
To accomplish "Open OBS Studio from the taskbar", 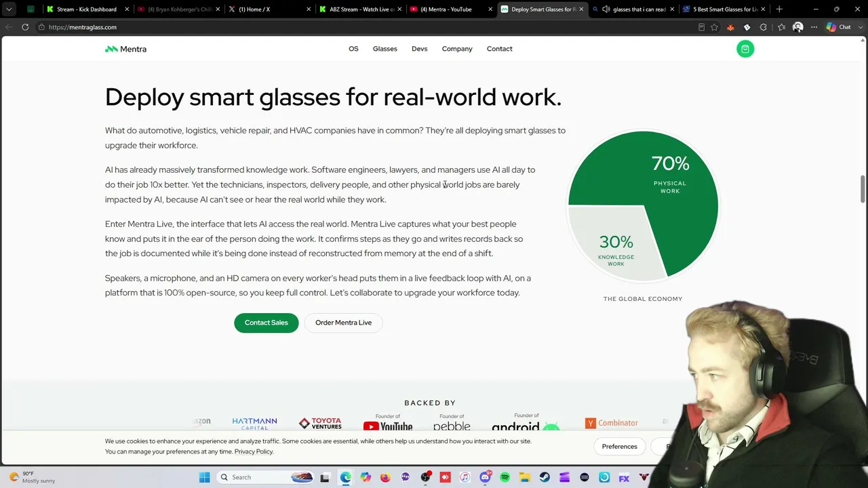I will 425,477.
